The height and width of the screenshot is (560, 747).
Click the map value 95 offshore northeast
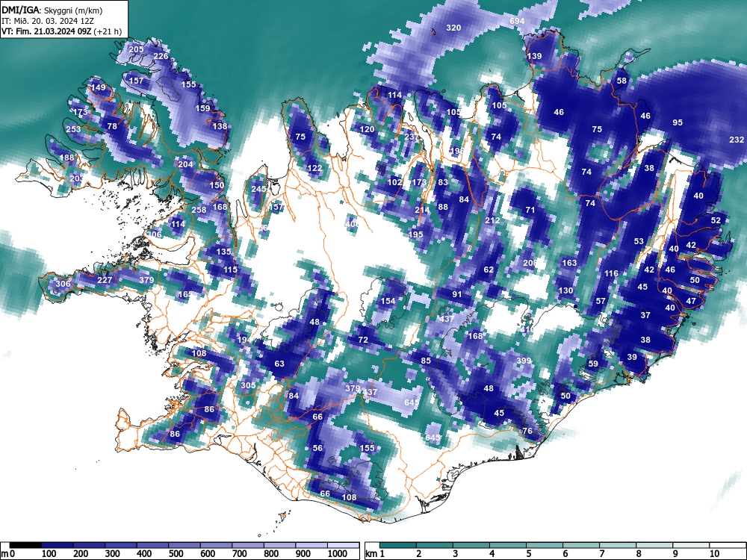point(678,122)
